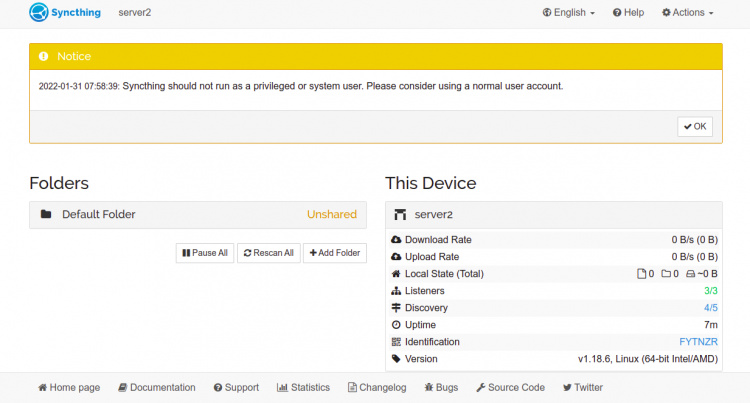Expand the Actions menu
The height and width of the screenshot is (403, 750).
tap(688, 13)
